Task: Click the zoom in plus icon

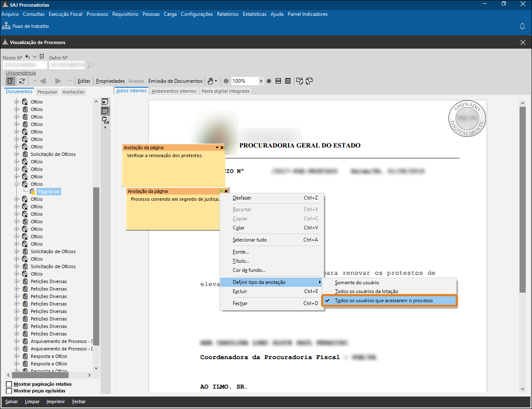Action: coord(269,81)
